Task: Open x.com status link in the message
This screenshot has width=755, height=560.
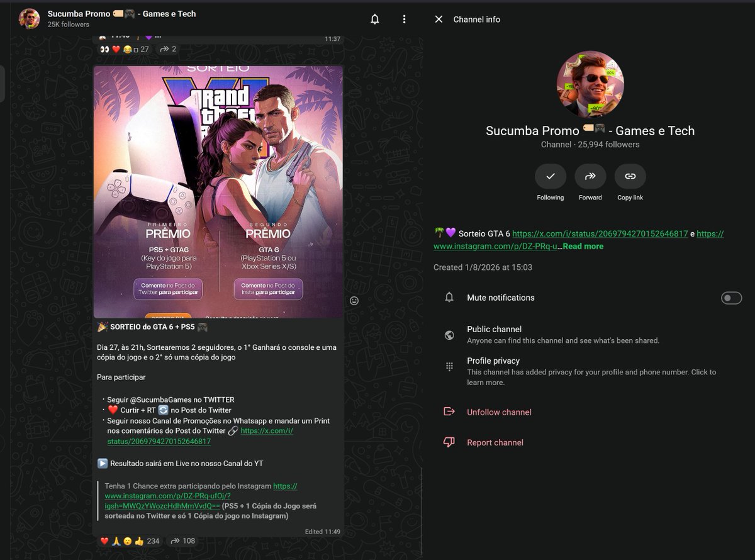Action: click(x=200, y=436)
